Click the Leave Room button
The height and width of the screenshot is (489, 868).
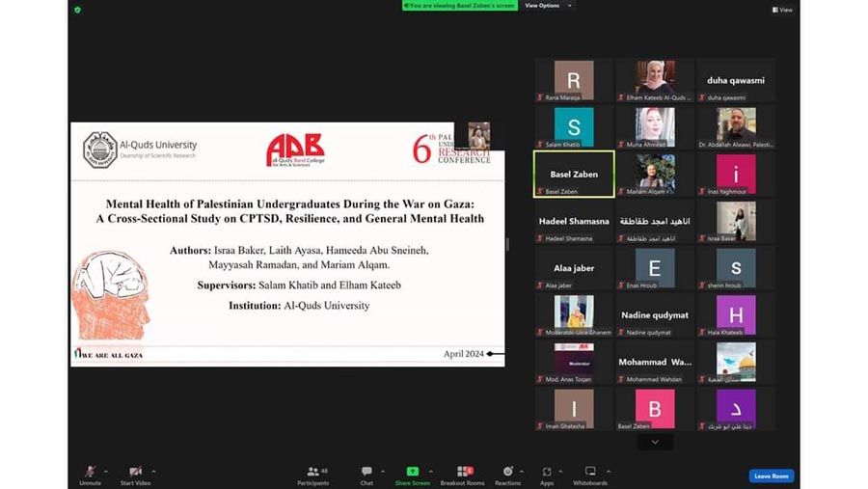pos(771,476)
